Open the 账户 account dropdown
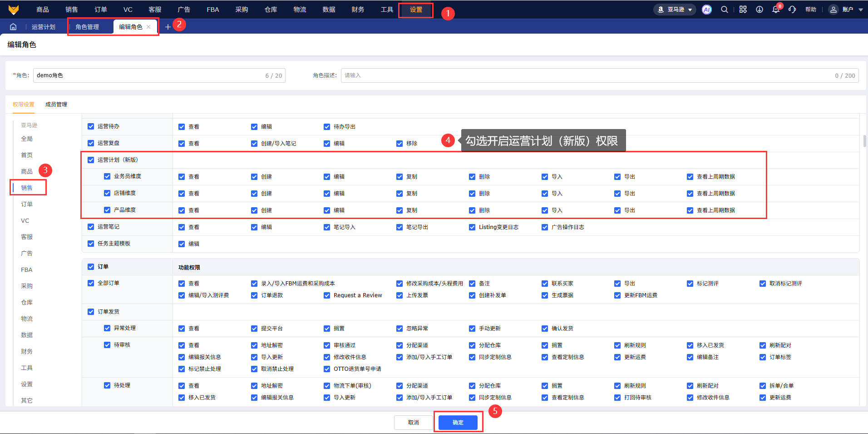 [846, 10]
